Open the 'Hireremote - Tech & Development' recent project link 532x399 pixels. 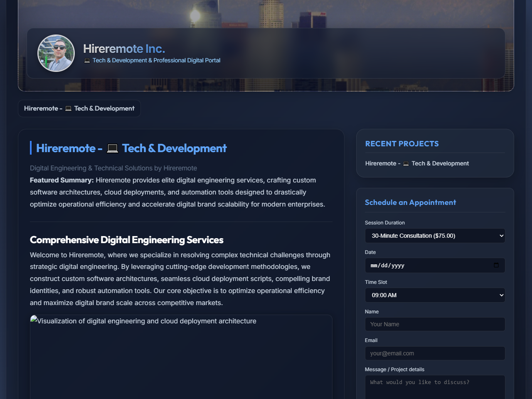click(417, 163)
